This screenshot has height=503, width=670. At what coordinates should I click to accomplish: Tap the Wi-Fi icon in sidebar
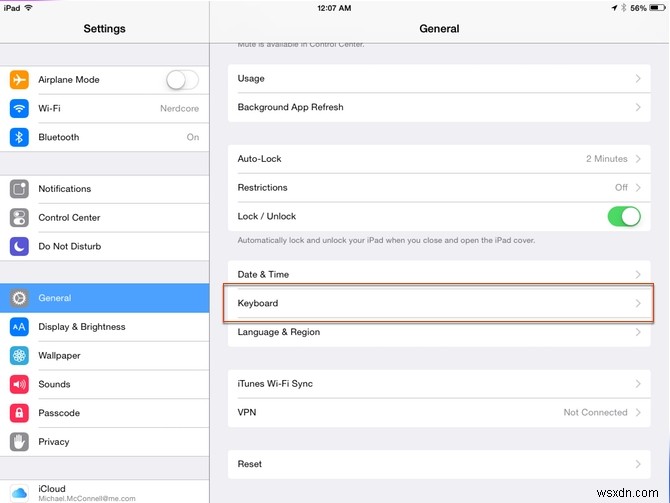(19, 108)
